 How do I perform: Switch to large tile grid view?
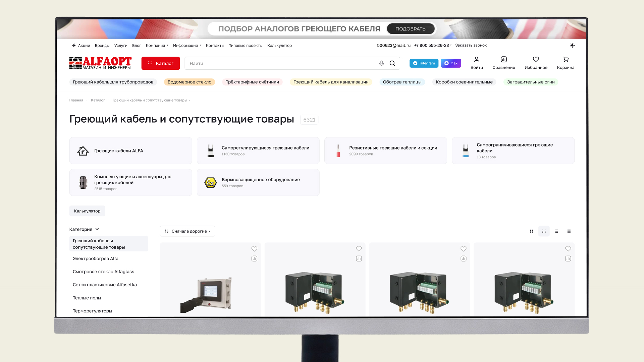tap(531, 231)
